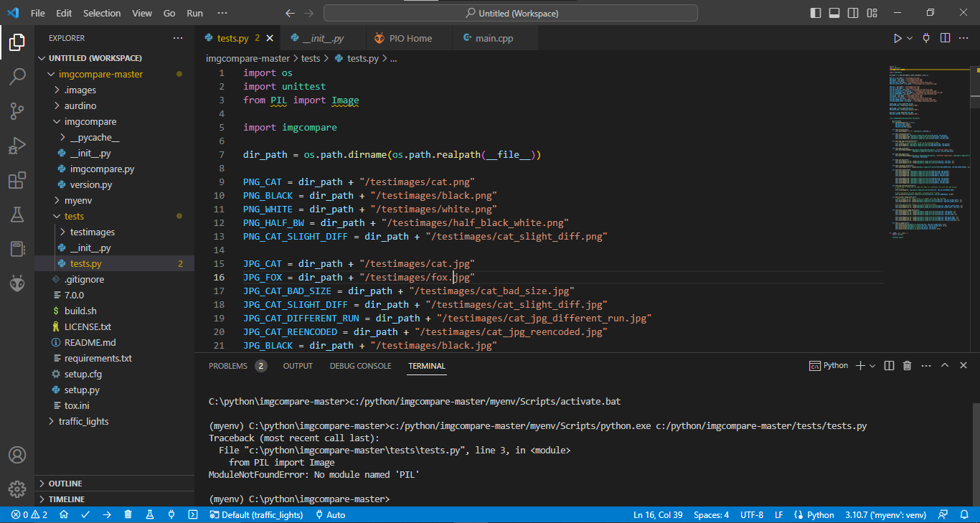Open notifications bell in status bar
The width and height of the screenshot is (980, 523).
point(964,514)
